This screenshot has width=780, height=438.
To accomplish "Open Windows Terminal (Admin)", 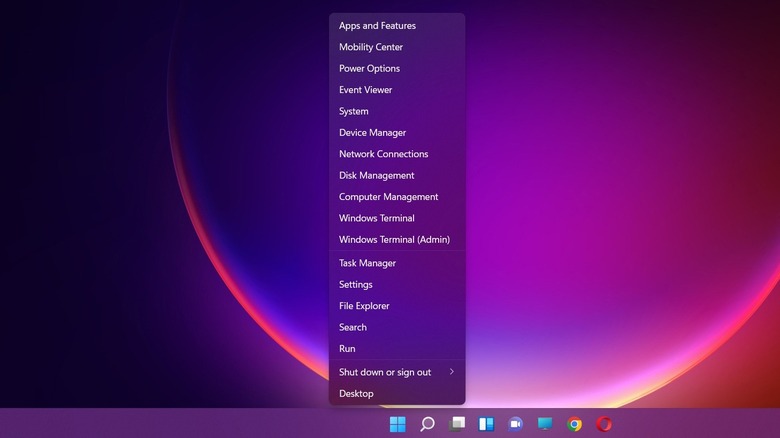I will pyautogui.click(x=394, y=240).
